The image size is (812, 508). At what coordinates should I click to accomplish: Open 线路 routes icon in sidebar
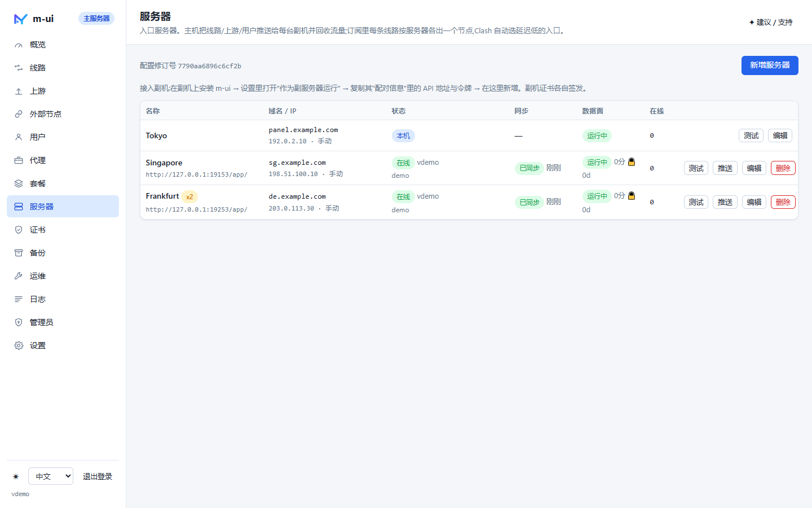point(19,68)
